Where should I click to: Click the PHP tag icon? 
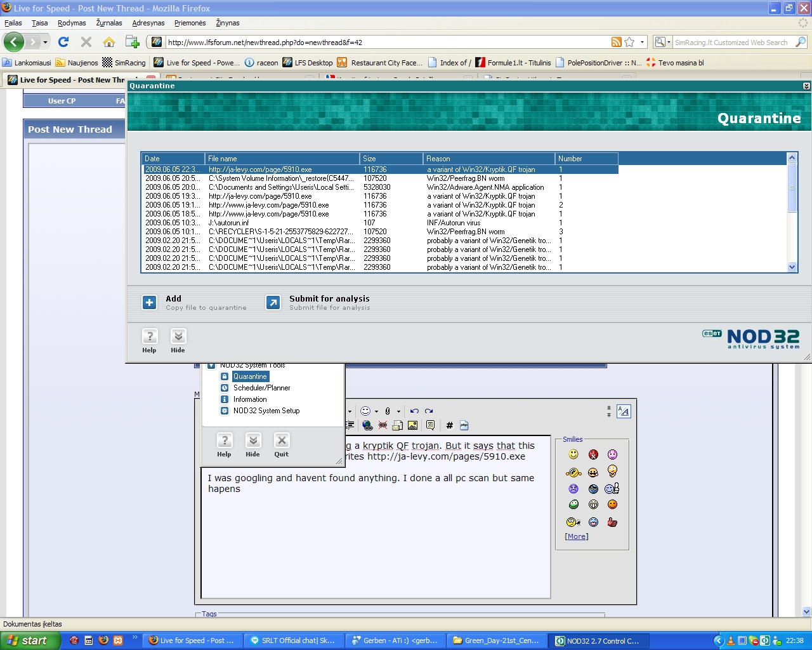pos(464,425)
